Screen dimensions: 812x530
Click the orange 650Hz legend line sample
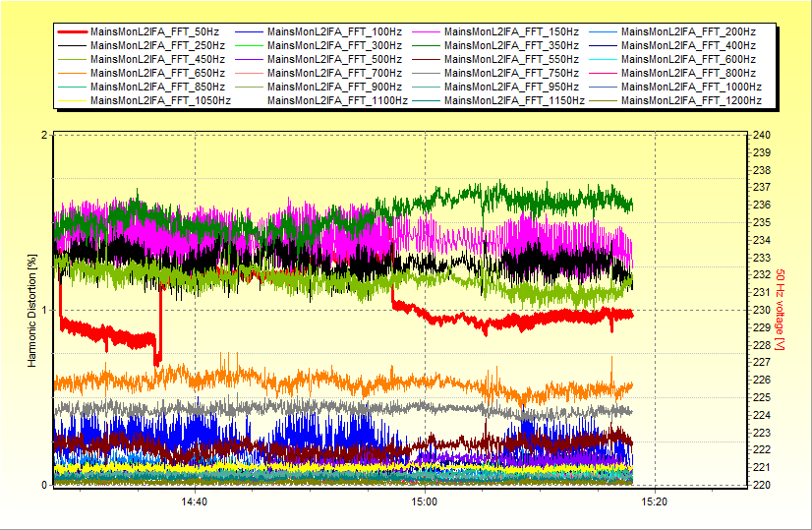73,73
